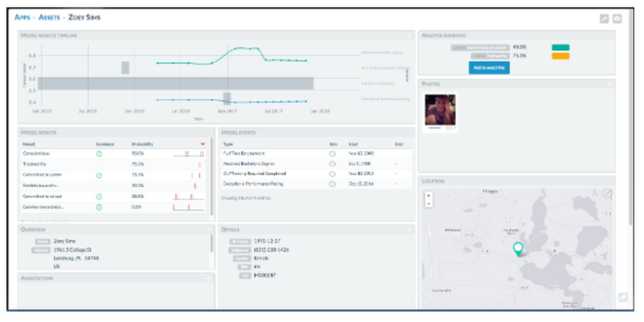Viewport: 644px width, 322px height.
Task: Click the orange swatch in Analysis Summary
Action: click(x=560, y=56)
